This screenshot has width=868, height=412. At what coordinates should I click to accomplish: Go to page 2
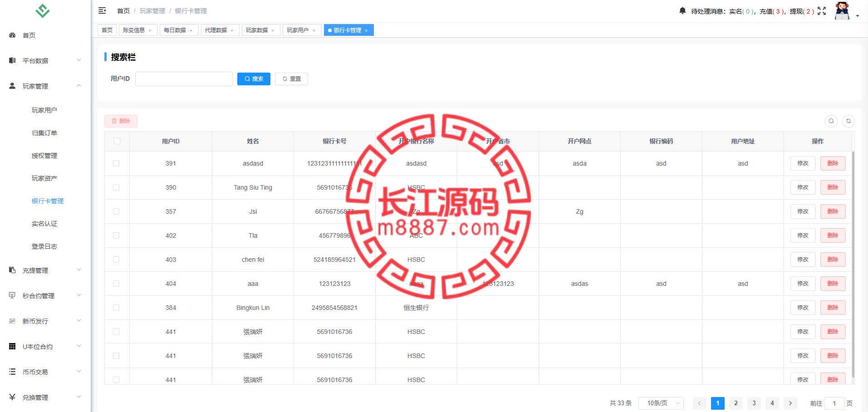point(736,403)
